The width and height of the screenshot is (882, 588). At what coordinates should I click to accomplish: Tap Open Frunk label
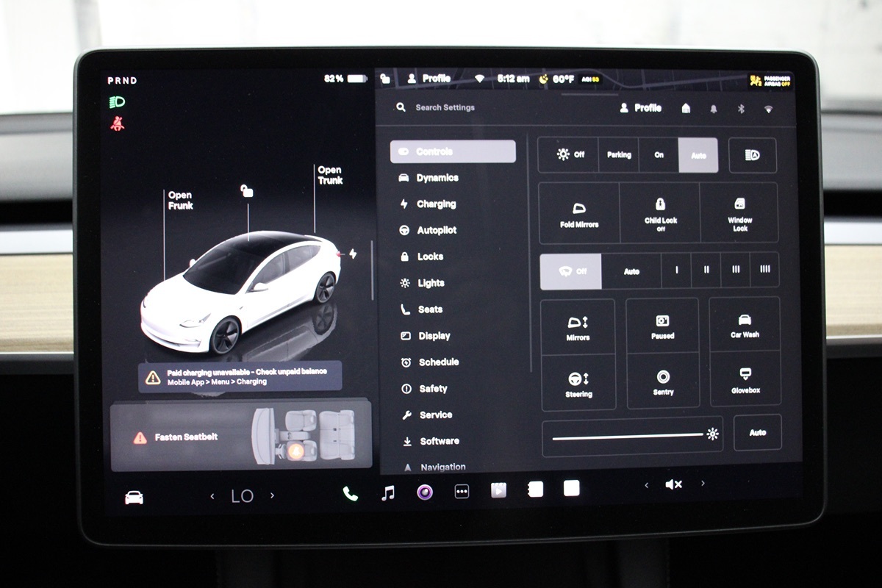point(180,201)
